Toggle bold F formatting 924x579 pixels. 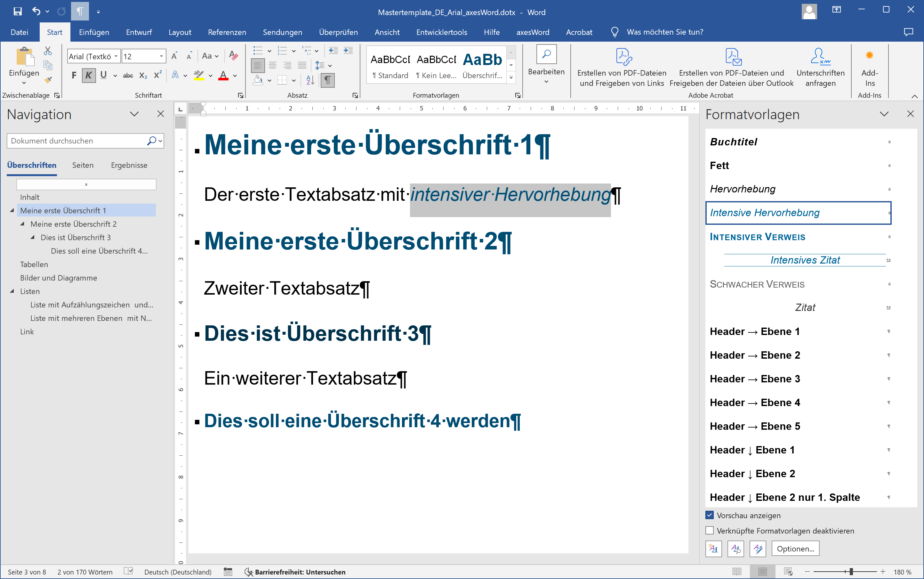(x=74, y=76)
